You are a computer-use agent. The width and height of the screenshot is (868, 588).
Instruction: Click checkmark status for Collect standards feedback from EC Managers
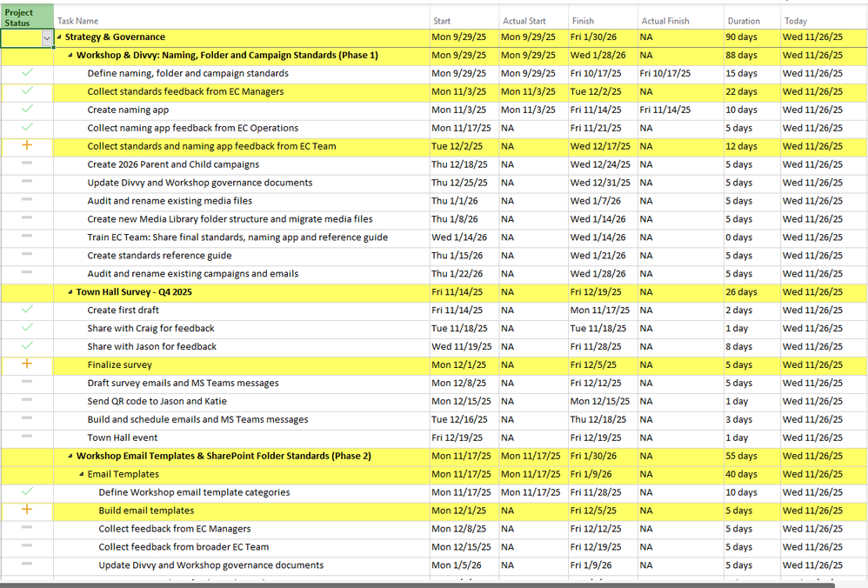(x=27, y=90)
